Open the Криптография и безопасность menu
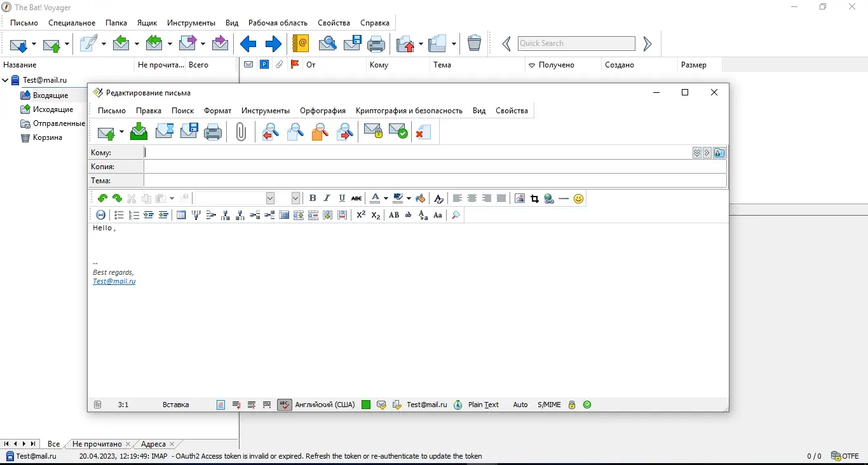868x465 pixels. click(x=409, y=111)
